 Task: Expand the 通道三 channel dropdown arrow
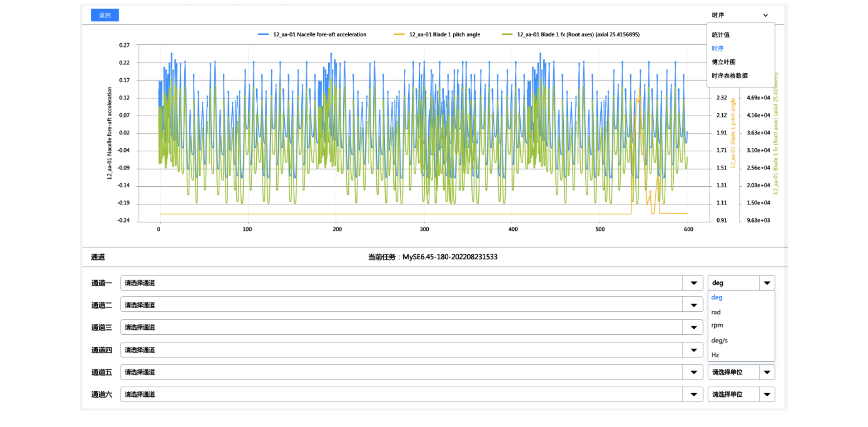coord(693,327)
